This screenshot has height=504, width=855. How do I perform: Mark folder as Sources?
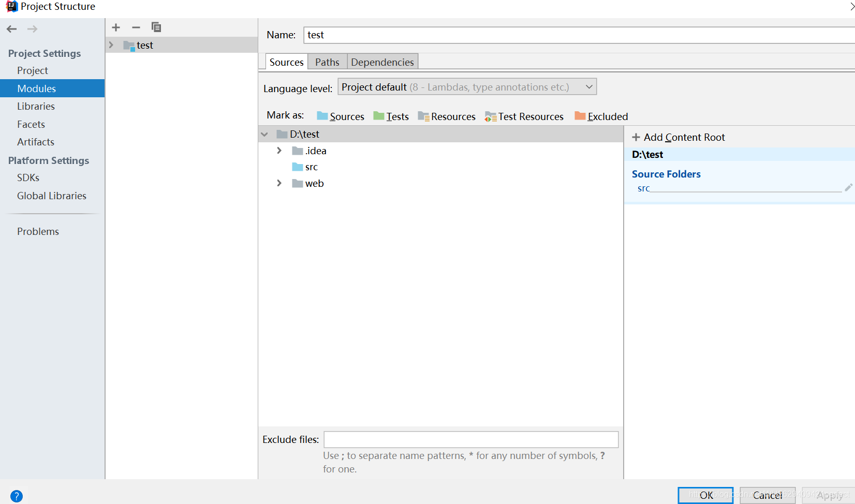pyautogui.click(x=341, y=116)
